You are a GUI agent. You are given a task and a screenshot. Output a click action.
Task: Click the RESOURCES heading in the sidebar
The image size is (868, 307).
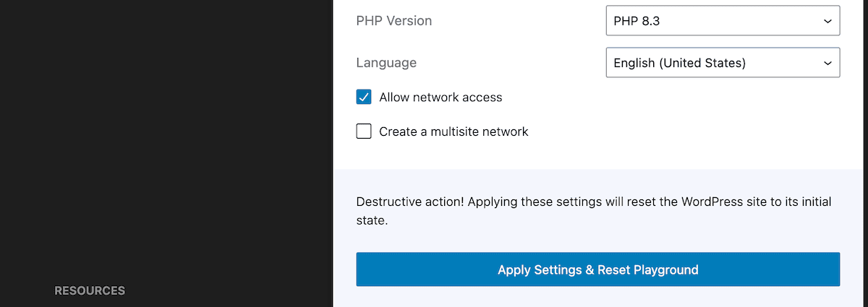coord(90,290)
